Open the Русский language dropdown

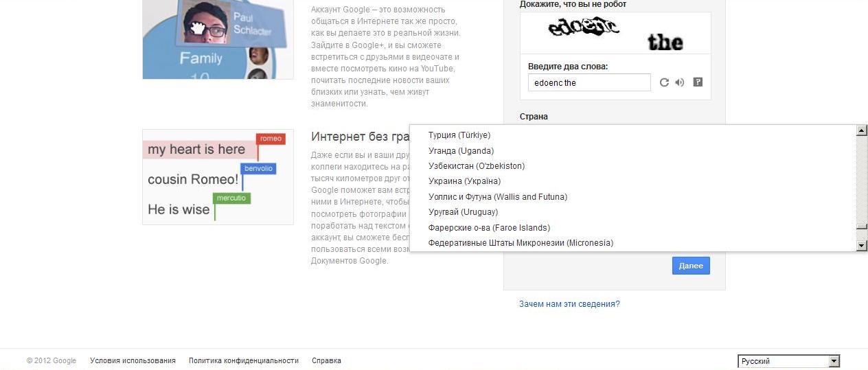[x=789, y=361]
